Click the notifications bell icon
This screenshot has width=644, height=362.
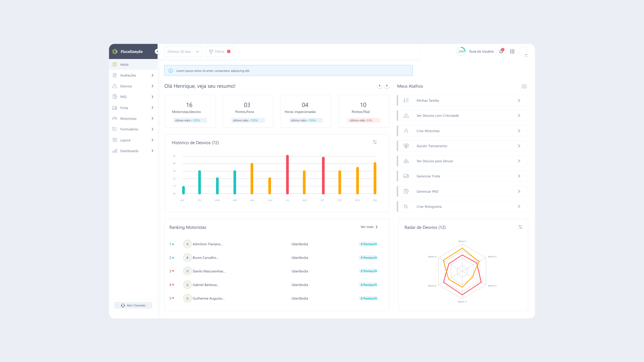coord(501,51)
